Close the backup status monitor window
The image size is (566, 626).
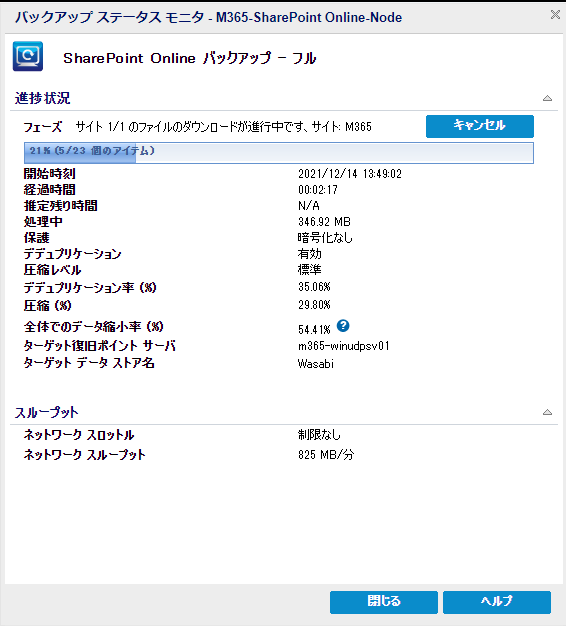pyautogui.click(x=555, y=15)
